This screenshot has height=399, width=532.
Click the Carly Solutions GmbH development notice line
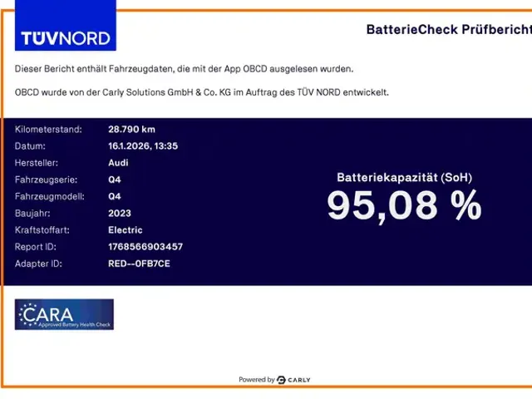pyautogui.click(x=201, y=92)
